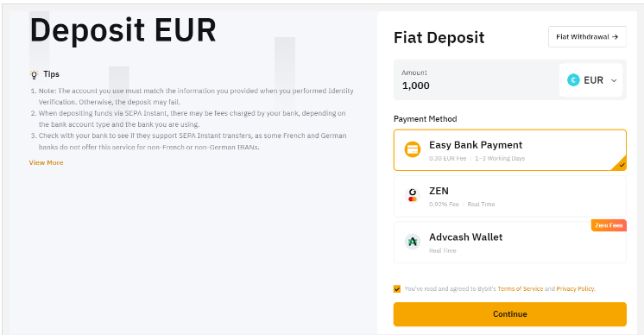
Task: Open the EUR currency dropdown
Action: pos(591,80)
